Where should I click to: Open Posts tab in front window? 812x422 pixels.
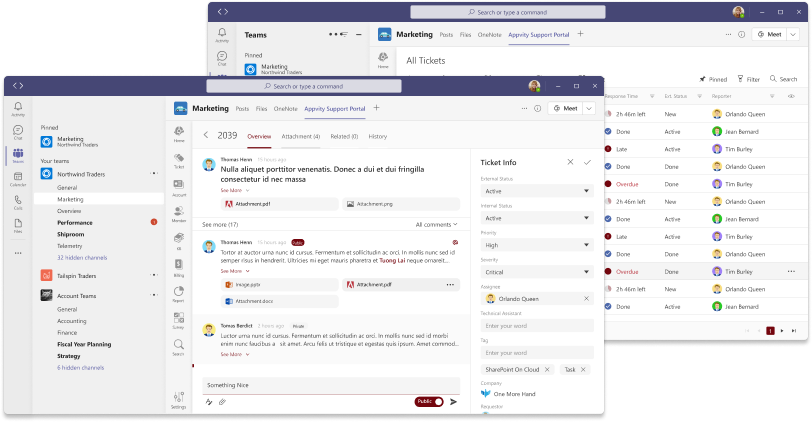coord(242,109)
